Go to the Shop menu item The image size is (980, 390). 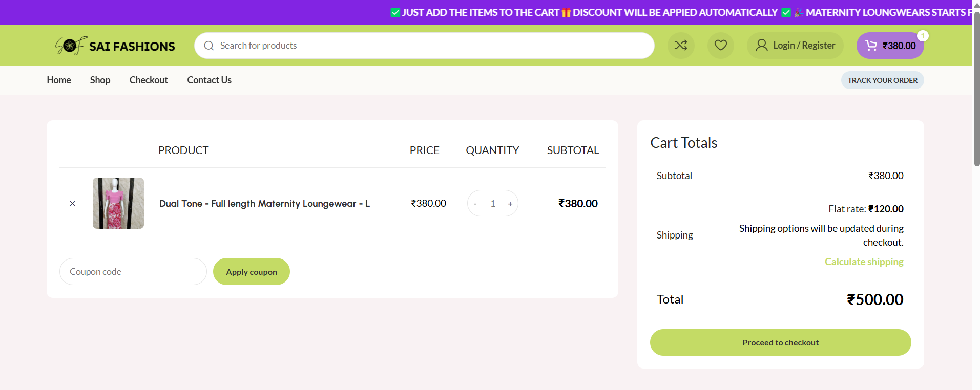tap(100, 80)
